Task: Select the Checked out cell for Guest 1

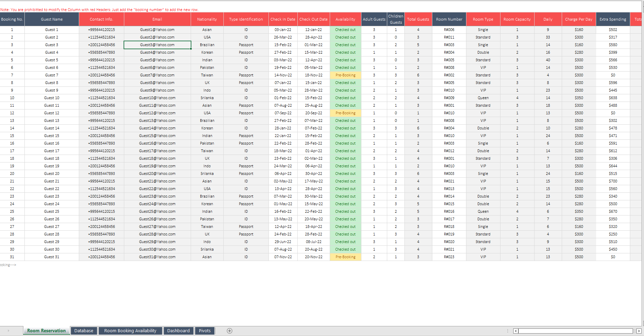Action: pyautogui.click(x=345, y=30)
